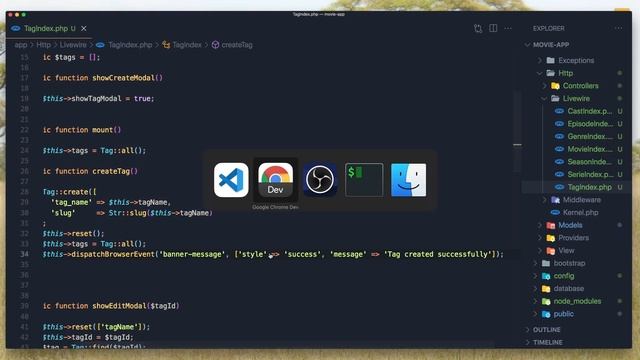Open Kernel.php in the explorer
The width and height of the screenshot is (640, 360).
point(580,212)
